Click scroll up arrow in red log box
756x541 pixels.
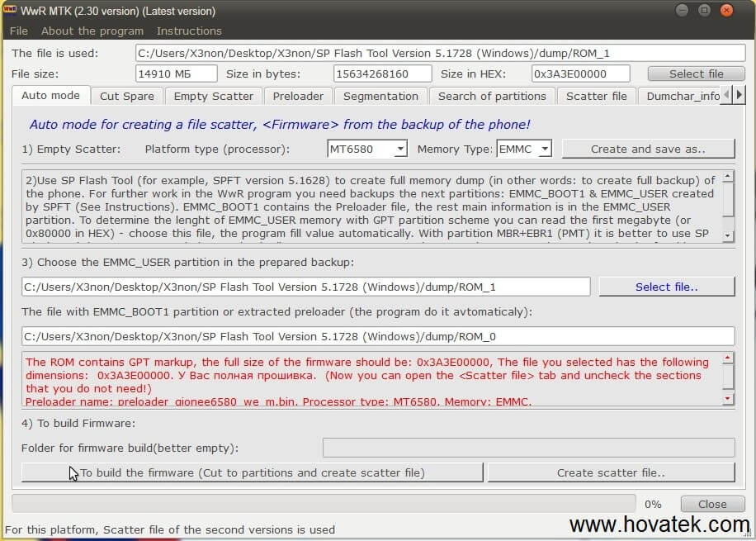728,358
